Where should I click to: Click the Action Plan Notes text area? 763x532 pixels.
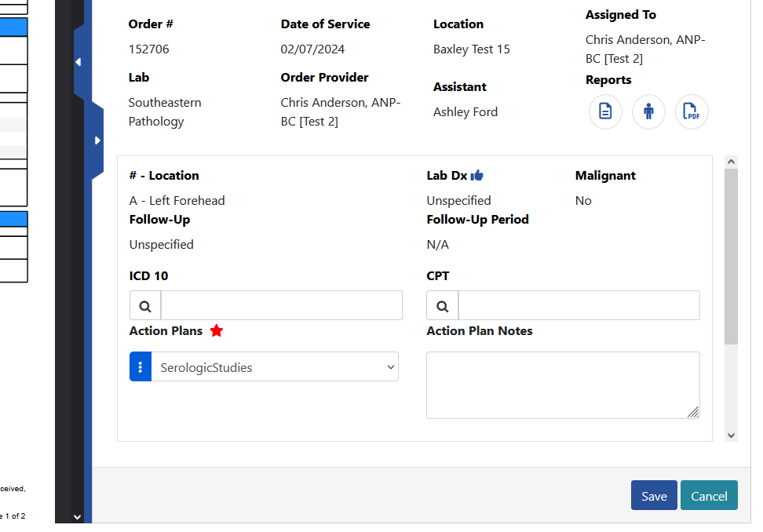pos(563,384)
